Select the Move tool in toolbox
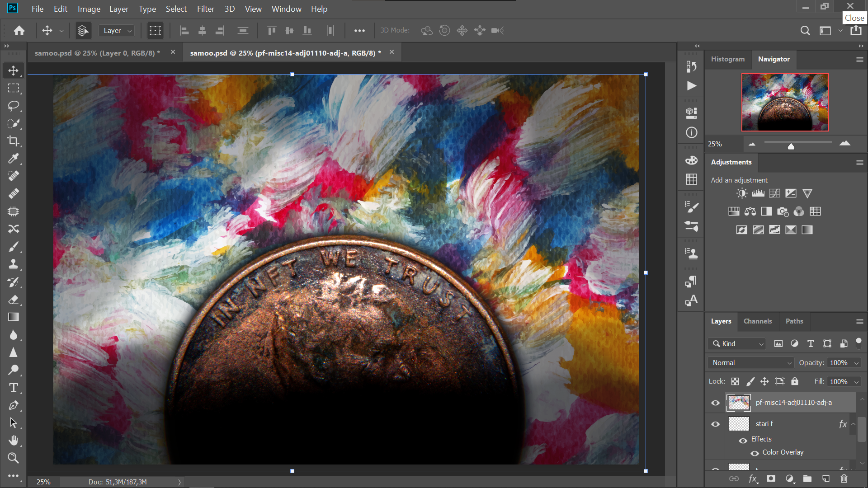The width and height of the screenshot is (868, 488). 13,70
